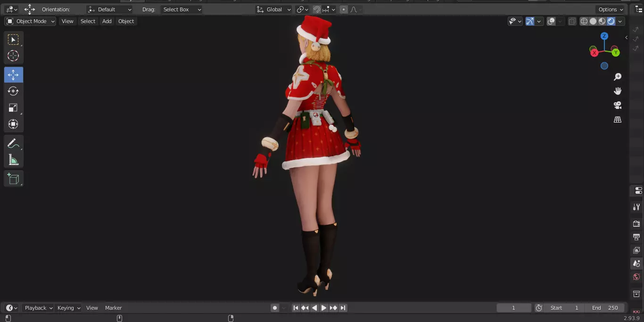Click the blue Z axis gizmo

604,36
